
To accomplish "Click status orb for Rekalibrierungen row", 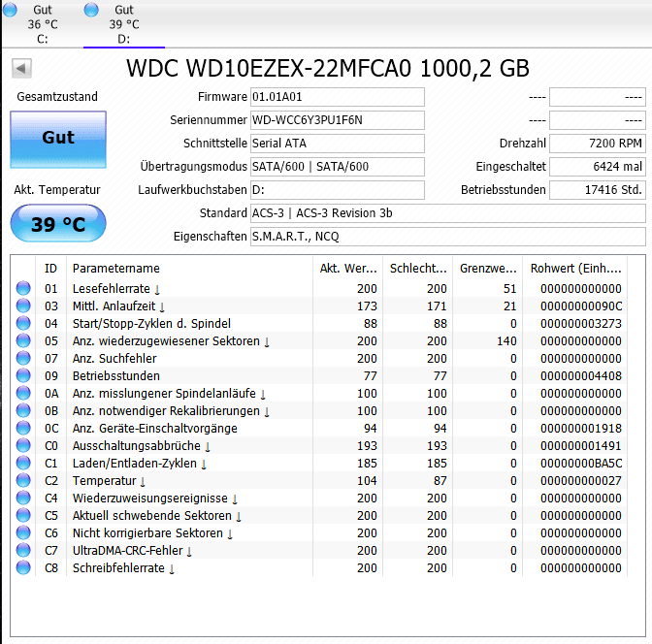I will pyautogui.click(x=23, y=410).
